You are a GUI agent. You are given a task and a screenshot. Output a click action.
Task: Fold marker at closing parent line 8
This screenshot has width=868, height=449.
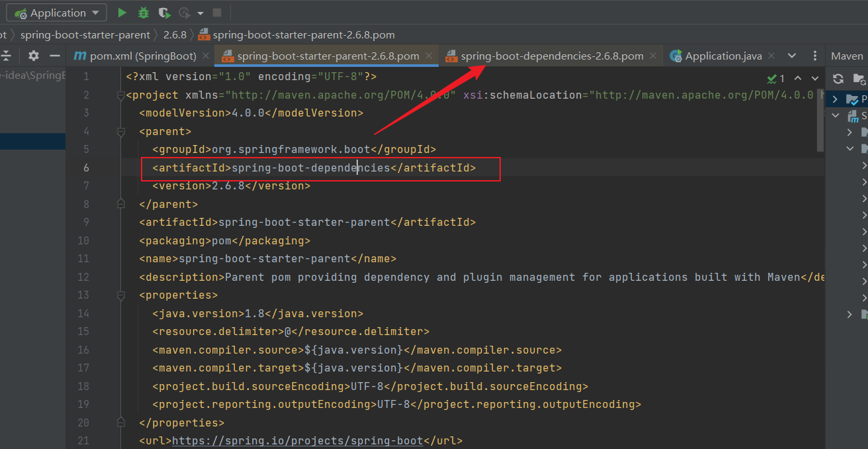pyautogui.click(x=121, y=204)
